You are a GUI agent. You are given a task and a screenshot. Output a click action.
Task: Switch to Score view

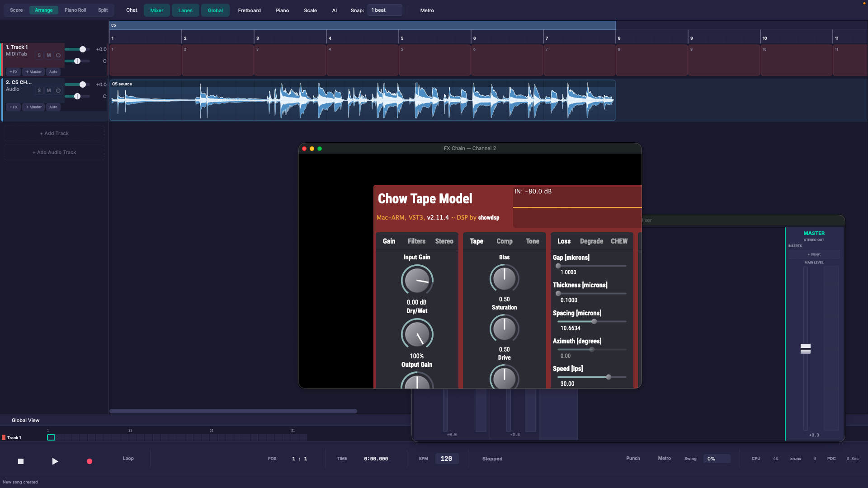[16, 10]
